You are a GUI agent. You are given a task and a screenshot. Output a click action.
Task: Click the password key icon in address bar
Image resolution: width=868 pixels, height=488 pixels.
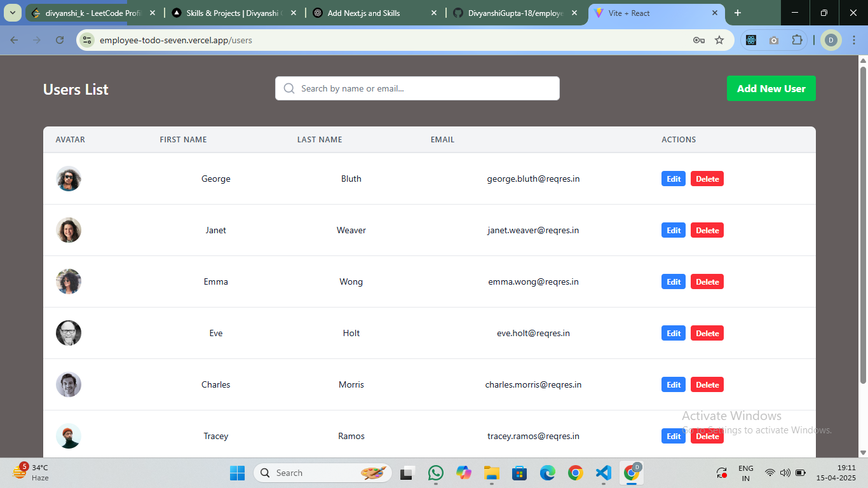[x=699, y=40]
